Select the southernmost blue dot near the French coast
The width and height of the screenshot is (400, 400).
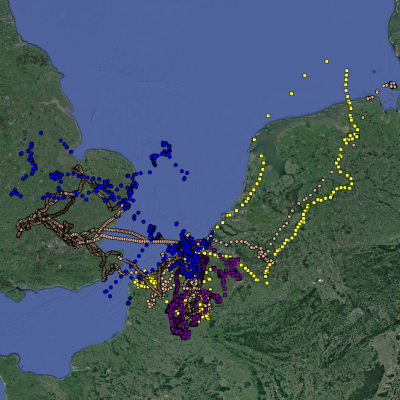(x=128, y=303)
